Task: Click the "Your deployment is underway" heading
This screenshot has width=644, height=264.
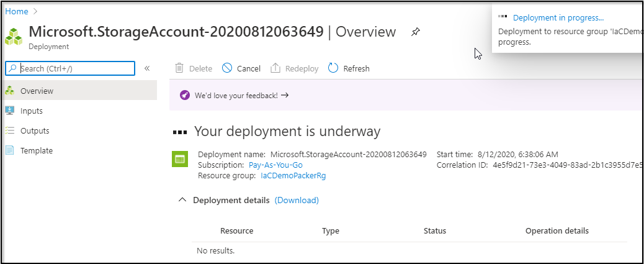Action: 287,131
